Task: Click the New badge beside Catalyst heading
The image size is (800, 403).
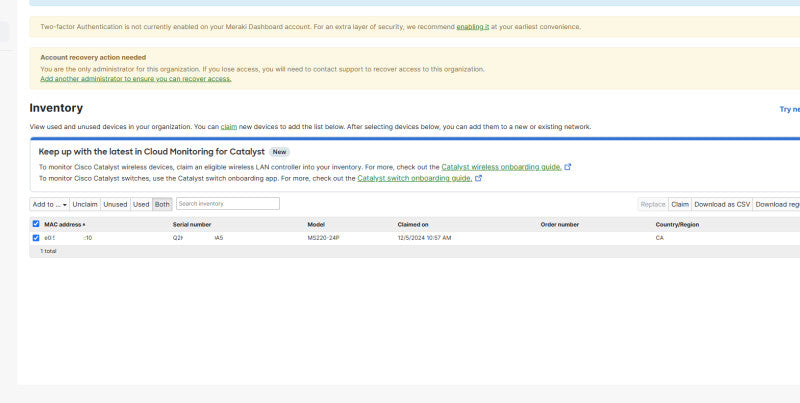Action: point(279,152)
